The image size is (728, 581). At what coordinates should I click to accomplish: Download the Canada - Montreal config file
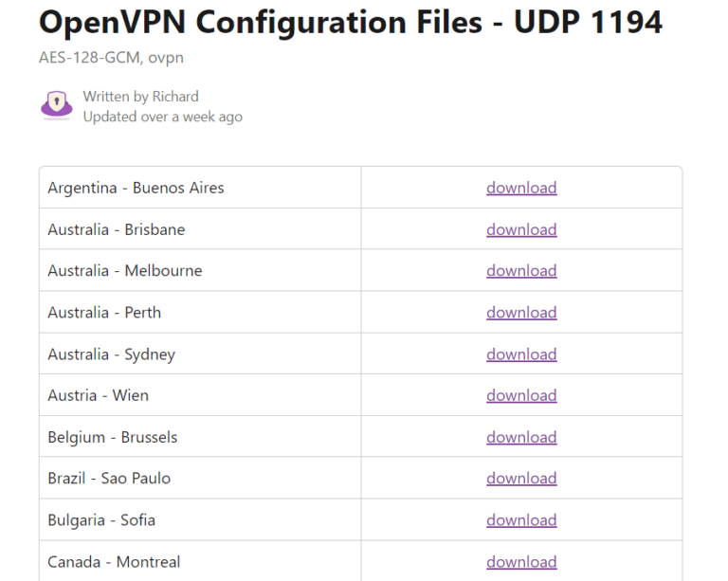pos(521,562)
